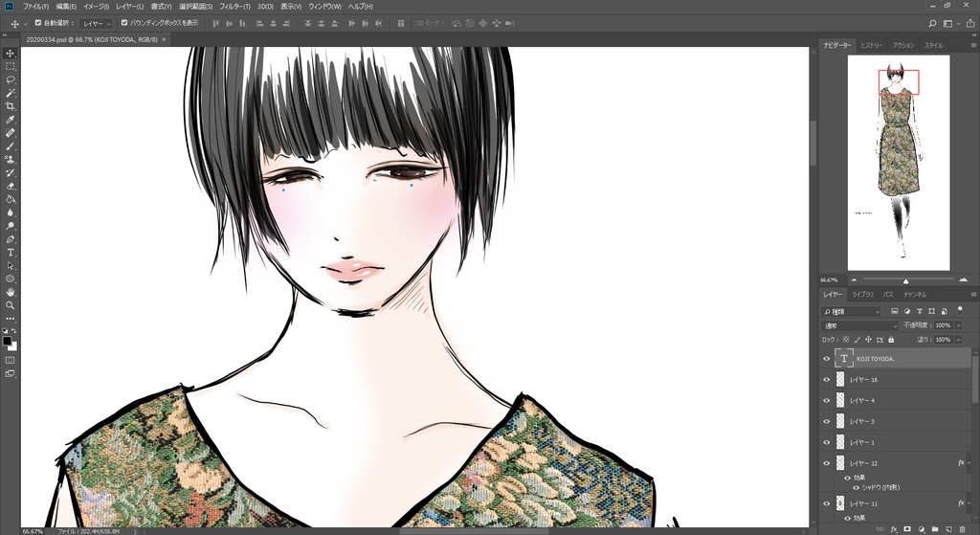The width and height of the screenshot is (980, 535).
Task: Switch to the チャンネル tab
Action: pos(914,295)
